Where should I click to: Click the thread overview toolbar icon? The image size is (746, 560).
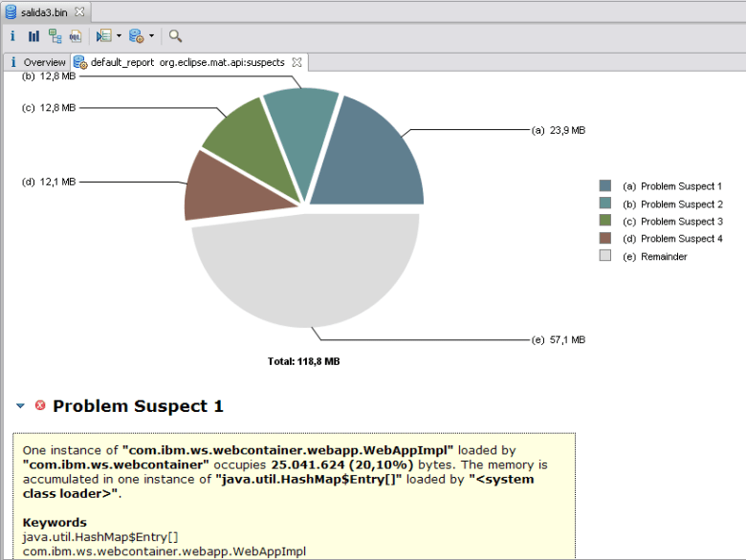click(104, 36)
